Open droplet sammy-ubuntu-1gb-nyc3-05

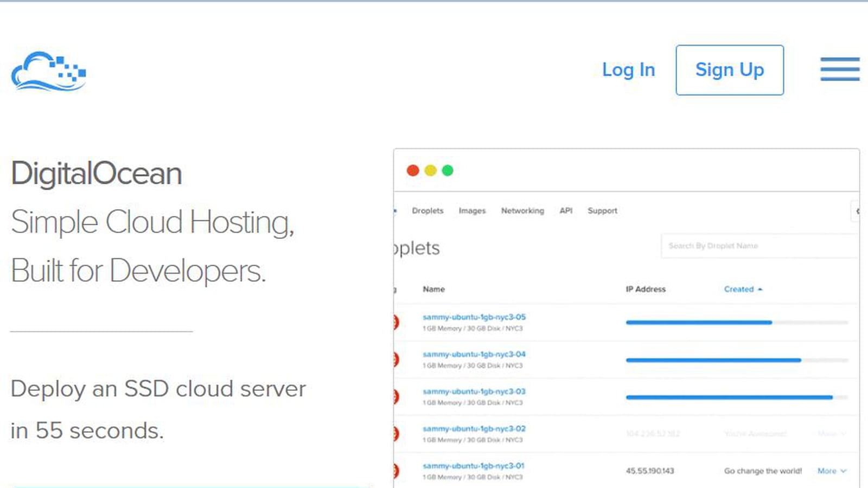click(474, 317)
